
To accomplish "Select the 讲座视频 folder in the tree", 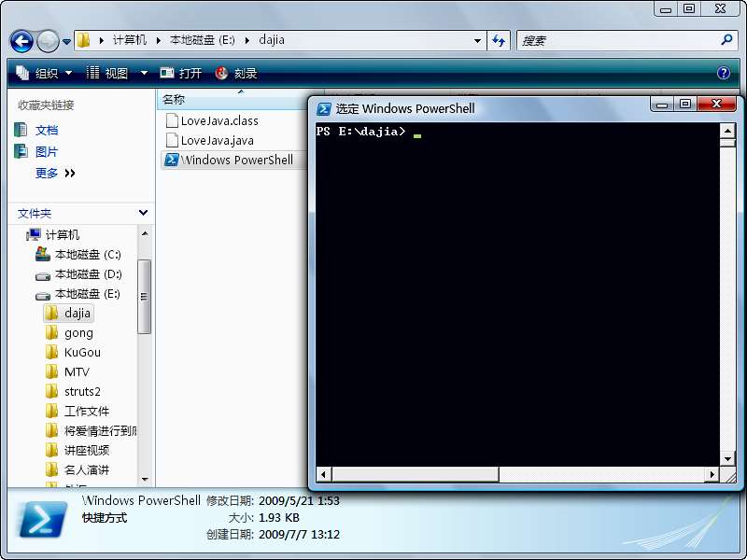I will point(78,450).
